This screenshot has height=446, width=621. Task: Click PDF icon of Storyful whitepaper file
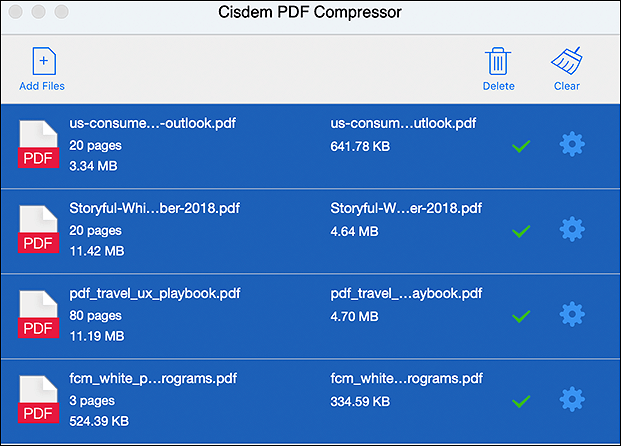point(38,229)
